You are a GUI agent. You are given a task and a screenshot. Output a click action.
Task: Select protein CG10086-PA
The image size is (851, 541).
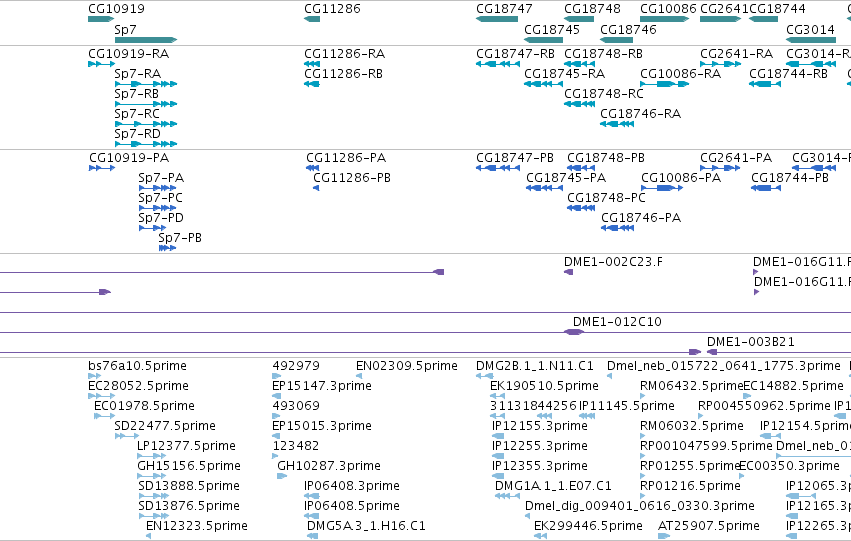[681, 178]
